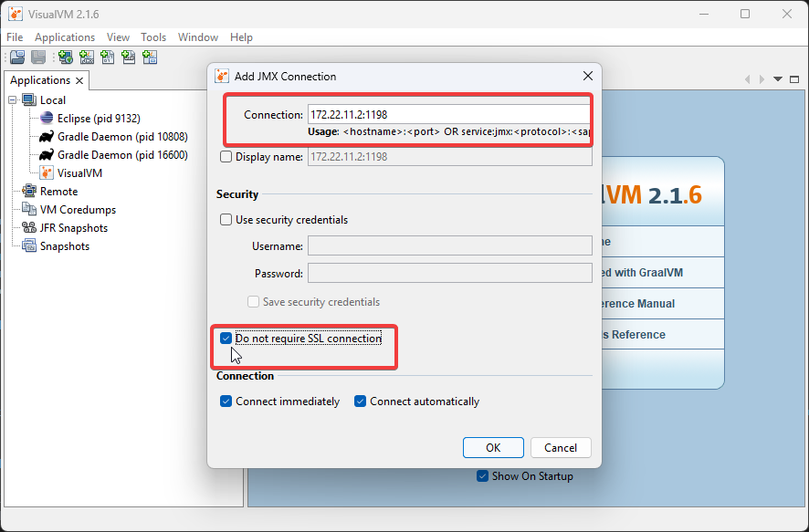
Task: Uncheck the Connect automatically option
Action: (x=361, y=402)
